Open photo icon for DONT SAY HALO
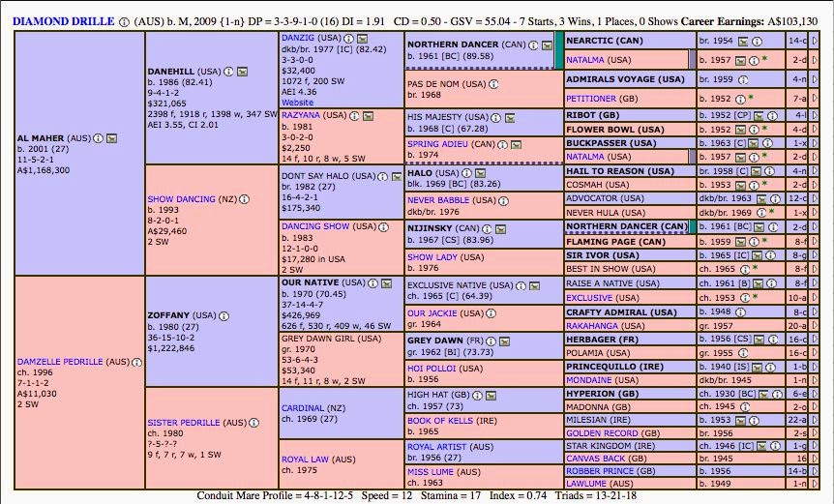The width and height of the screenshot is (834, 504). pyautogui.click(x=397, y=176)
